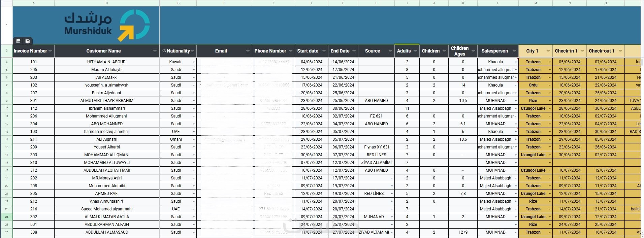This screenshot has width=644, height=238.
Task: Open filter for Invoice Number column
Action: tap(50, 51)
